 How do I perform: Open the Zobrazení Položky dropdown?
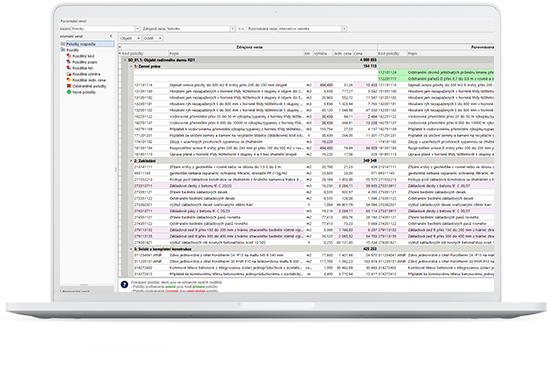tap(138, 29)
